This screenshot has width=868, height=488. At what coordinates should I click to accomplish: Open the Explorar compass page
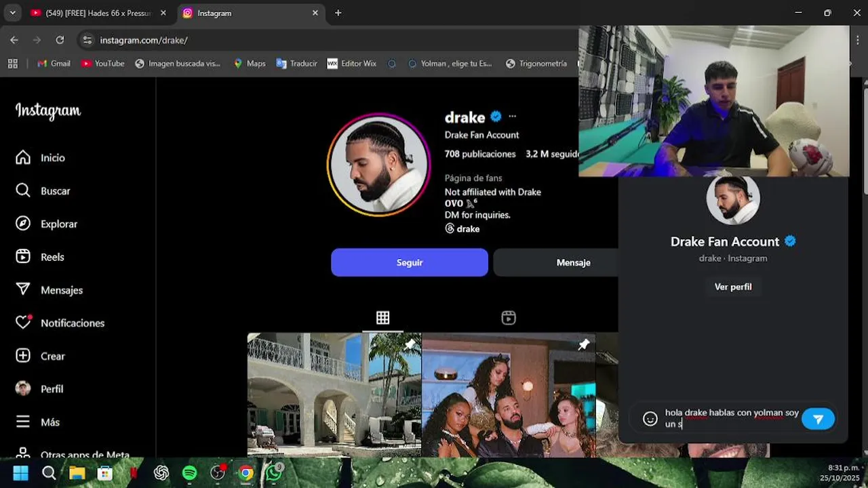point(46,224)
